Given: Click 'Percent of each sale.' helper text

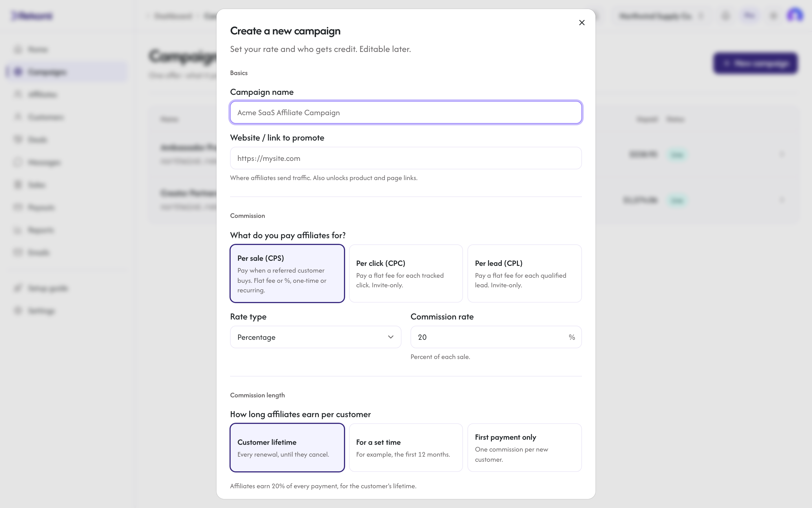Looking at the screenshot, I should (440, 357).
